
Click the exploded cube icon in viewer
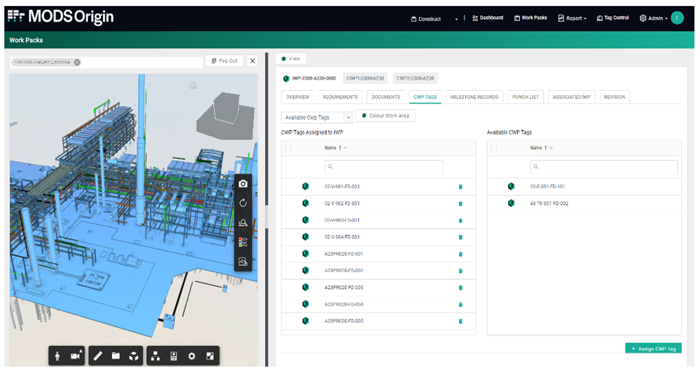point(133,356)
